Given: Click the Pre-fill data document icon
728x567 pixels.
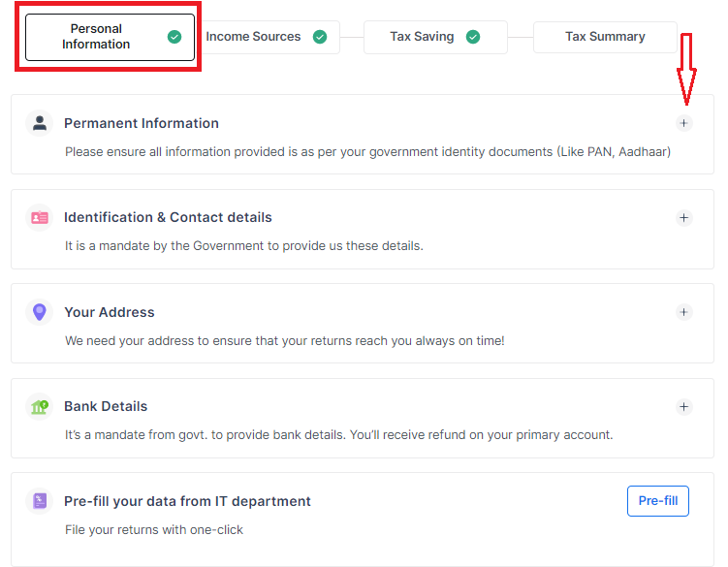Looking at the screenshot, I should coord(39,501).
